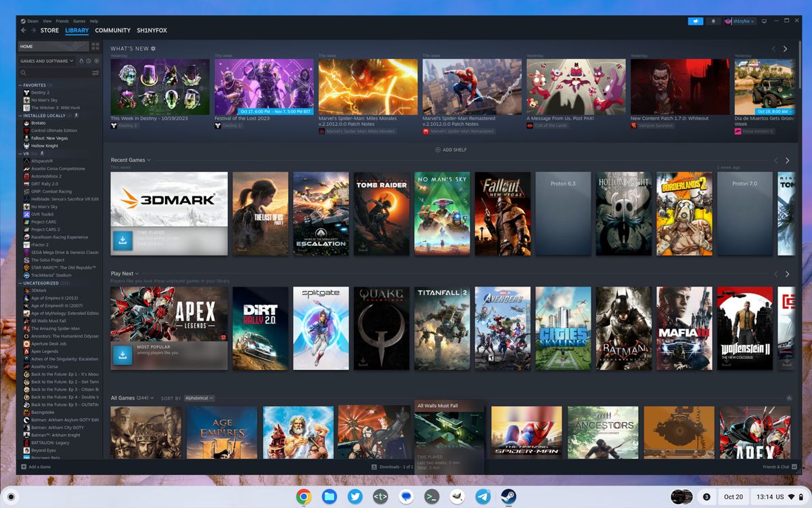Open advanced filter options in sidebar search
Viewport: 812px width, 508px height.
point(95,72)
